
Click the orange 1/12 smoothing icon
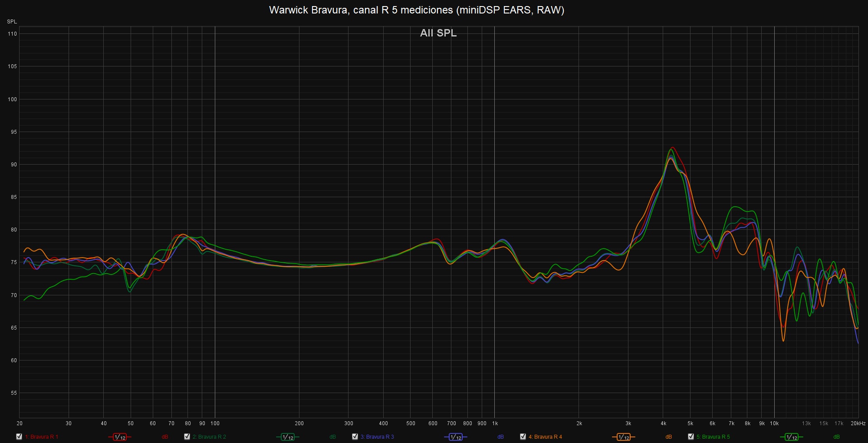click(x=624, y=437)
